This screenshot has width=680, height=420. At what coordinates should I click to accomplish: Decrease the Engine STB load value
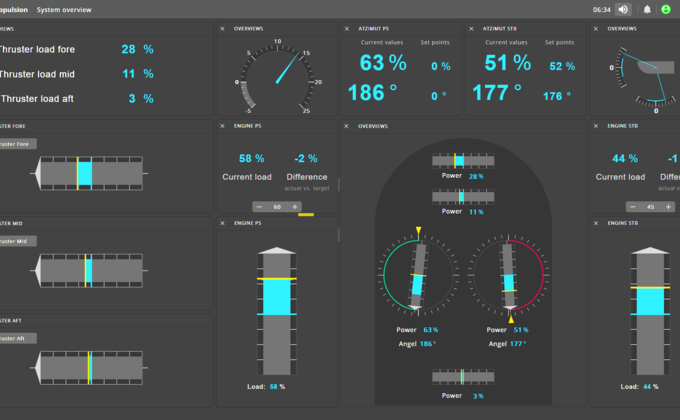(x=633, y=206)
